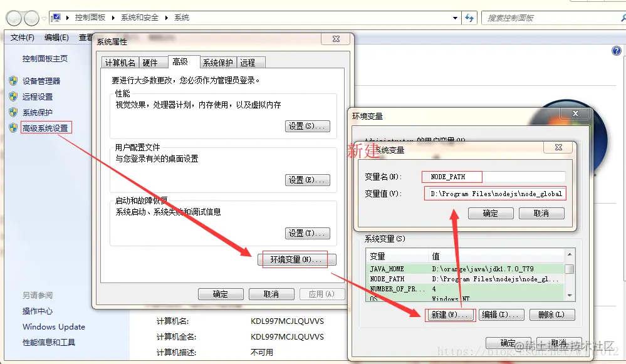Cancel the 新建系统变量 dialog
This screenshot has height=364, width=626.
click(x=541, y=214)
